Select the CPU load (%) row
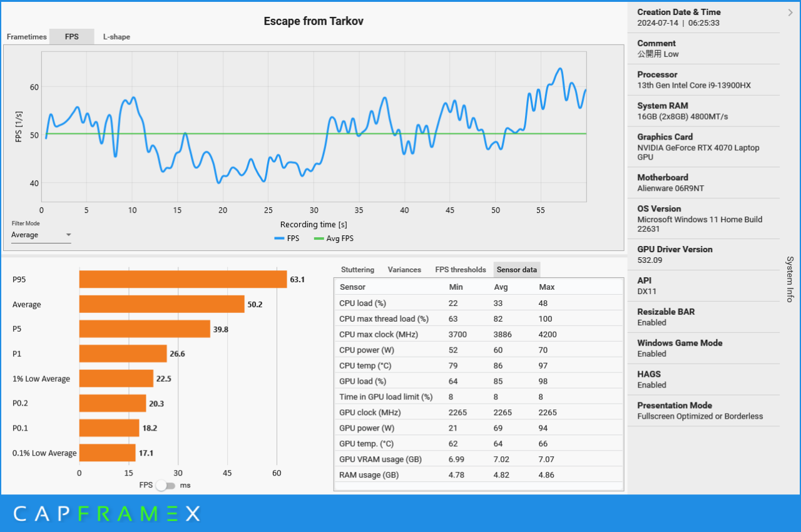The height and width of the screenshot is (532, 801). coord(479,303)
